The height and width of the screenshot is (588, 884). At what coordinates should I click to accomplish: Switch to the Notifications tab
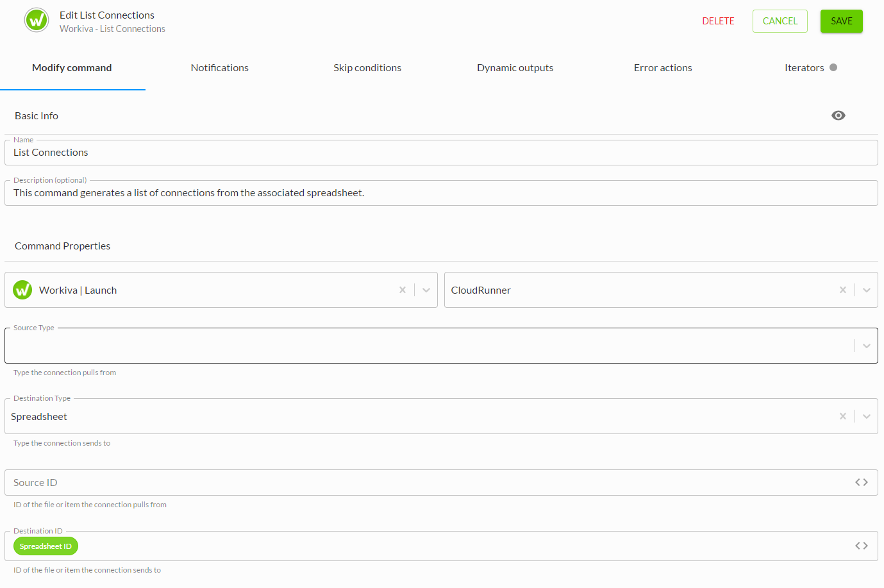219,67
